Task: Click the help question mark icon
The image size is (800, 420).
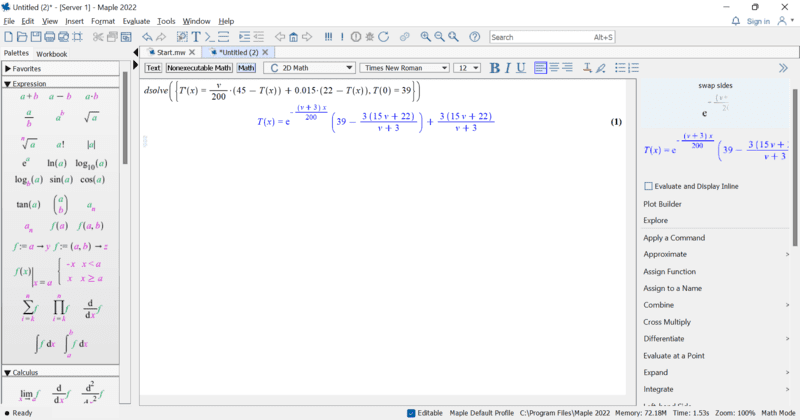Action: [474, 37]
